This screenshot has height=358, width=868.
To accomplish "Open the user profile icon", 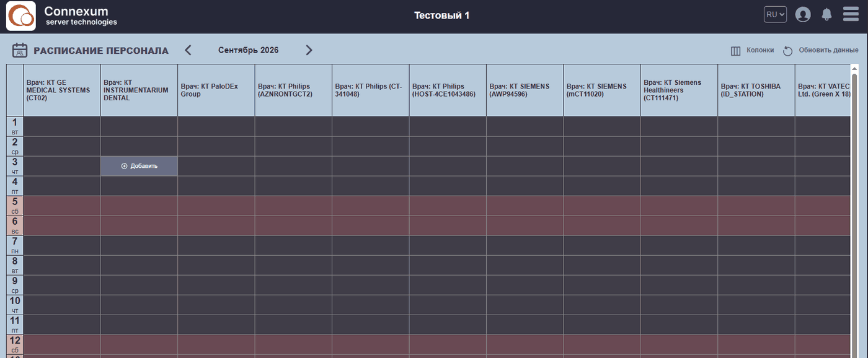I will [x=803, y=14].
